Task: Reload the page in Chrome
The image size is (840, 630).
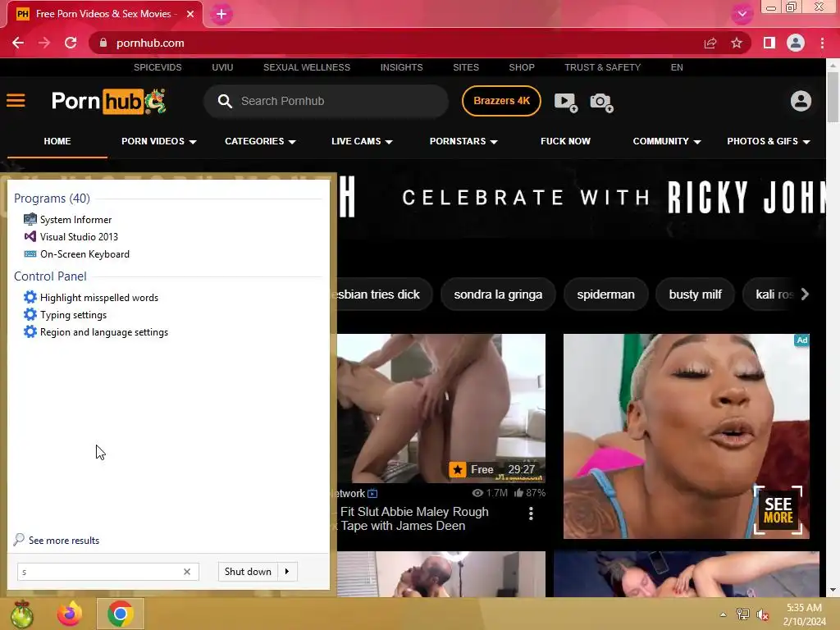Action: (x=71, y=43)
